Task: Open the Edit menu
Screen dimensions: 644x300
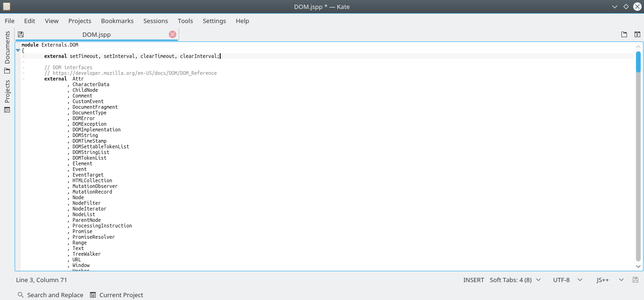Action: (x=30, y=21)
